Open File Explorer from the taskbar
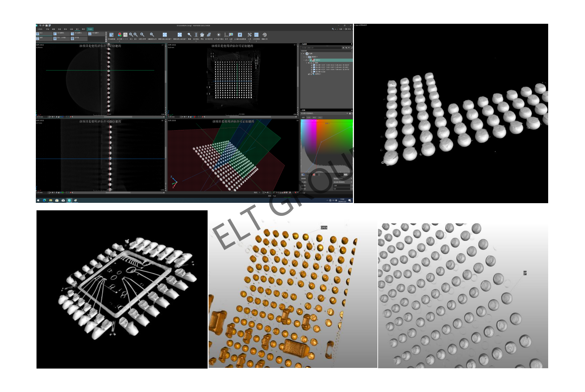585x392 pixels. 51,200
